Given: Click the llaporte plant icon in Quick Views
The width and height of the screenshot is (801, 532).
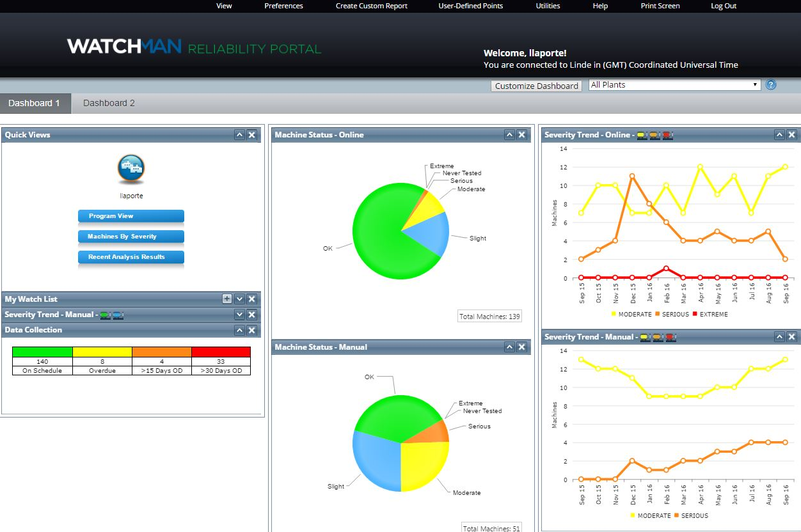Looking at the screenshot, I should pos(131,170).
